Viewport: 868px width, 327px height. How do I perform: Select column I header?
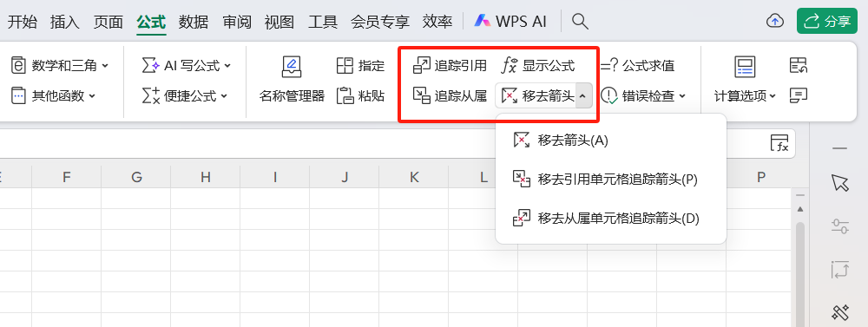point(275,177)
